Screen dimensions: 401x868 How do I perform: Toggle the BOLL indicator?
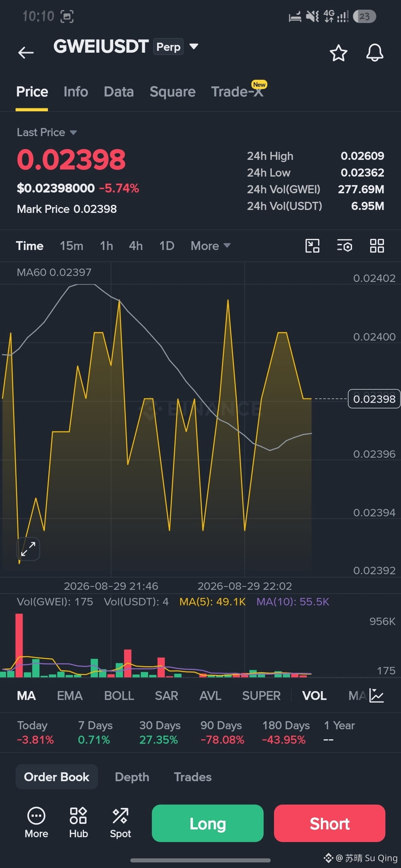(119, 696)
